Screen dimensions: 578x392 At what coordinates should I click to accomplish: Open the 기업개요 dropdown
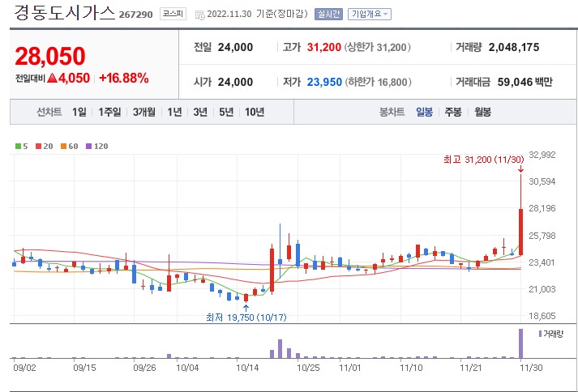[370, 15]
